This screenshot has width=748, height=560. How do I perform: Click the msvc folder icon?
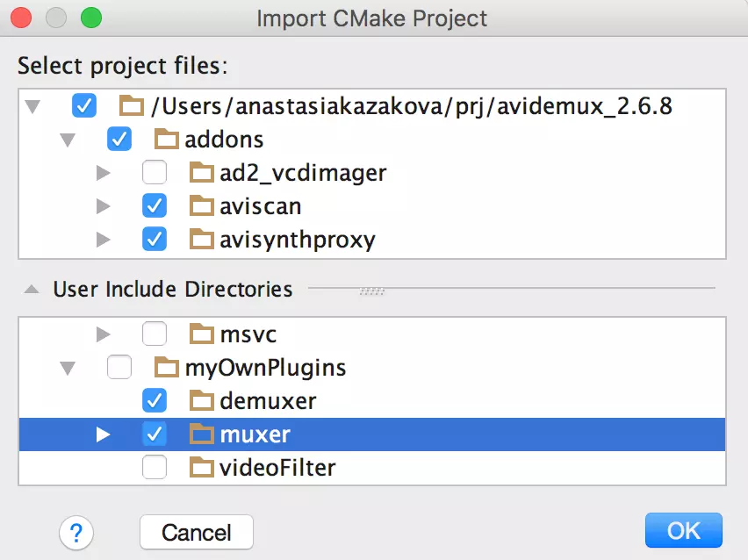pyautogui.click(x=202, y=334)
